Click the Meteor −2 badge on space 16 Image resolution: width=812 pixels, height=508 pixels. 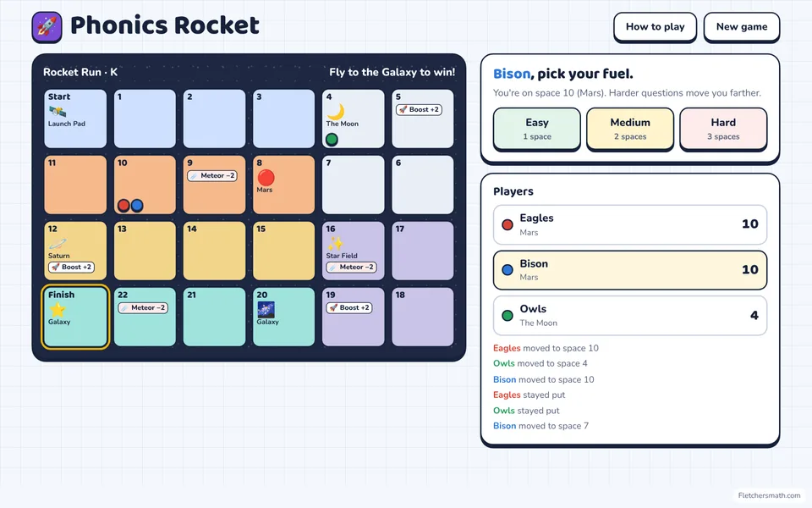pyautogui.click(x=351, y=267)
